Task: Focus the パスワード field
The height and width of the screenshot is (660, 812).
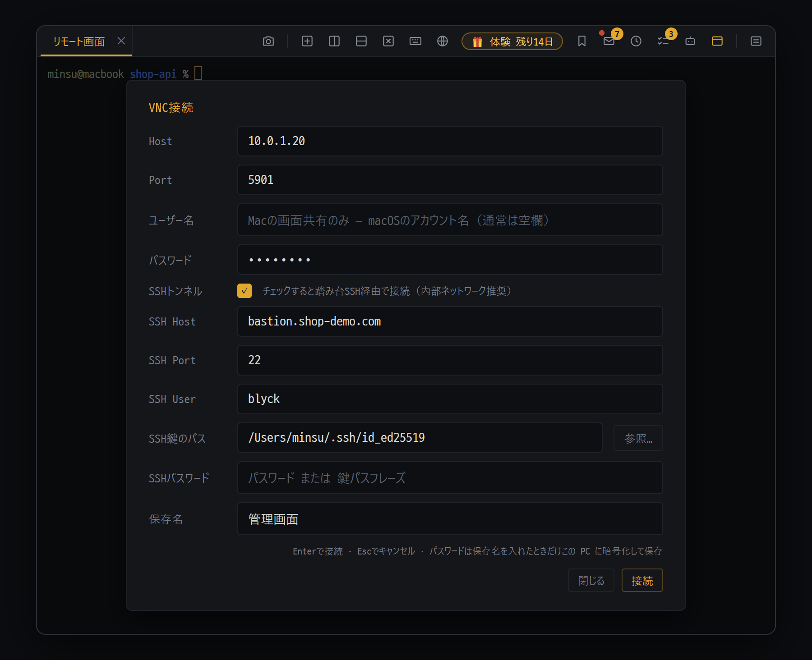Action: tap(450, 260)
